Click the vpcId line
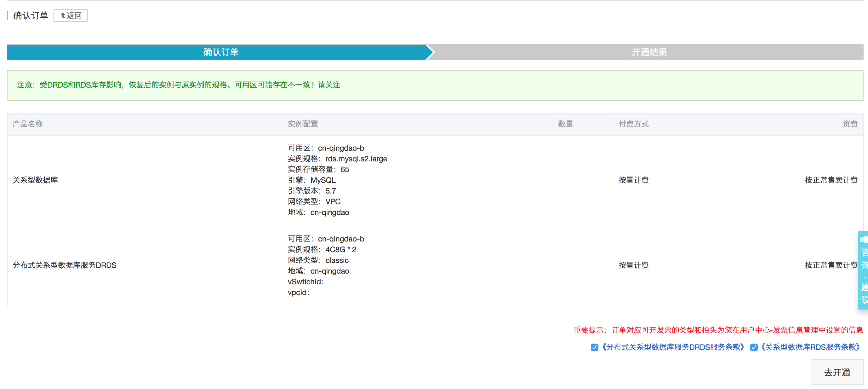The width and height of the screenshot is (868, 389). [x=299, y=293]
